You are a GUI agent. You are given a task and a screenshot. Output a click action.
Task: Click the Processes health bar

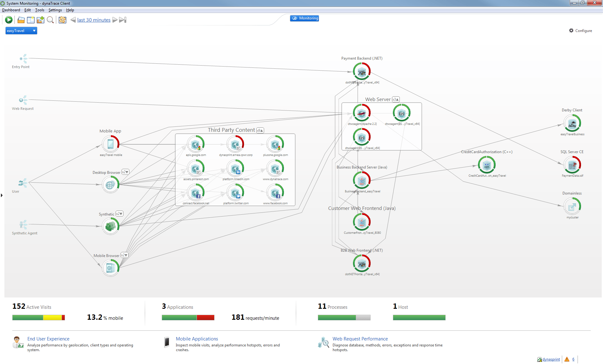pos(344,318)
